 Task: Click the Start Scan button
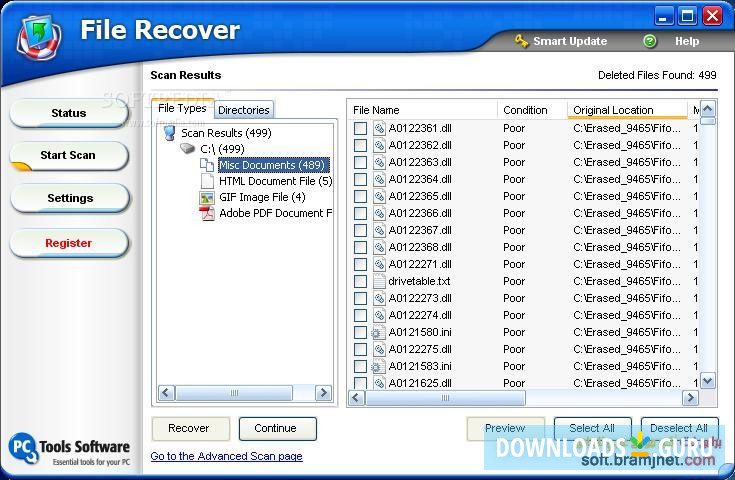point(69,155)
